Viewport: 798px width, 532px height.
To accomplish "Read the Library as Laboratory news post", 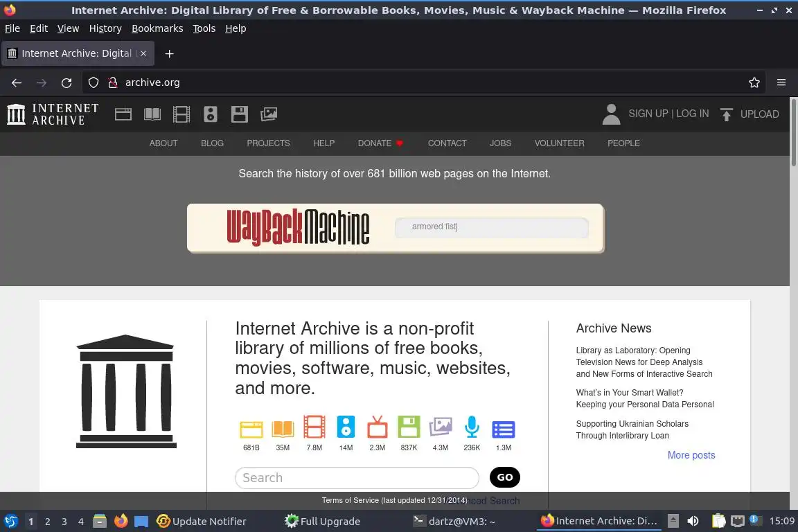I will pos(644,362).
